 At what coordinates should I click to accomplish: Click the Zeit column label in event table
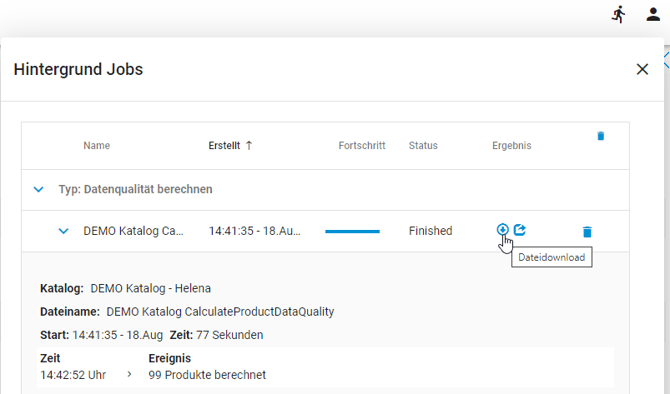pyautogui.click(x=50, y=358)
